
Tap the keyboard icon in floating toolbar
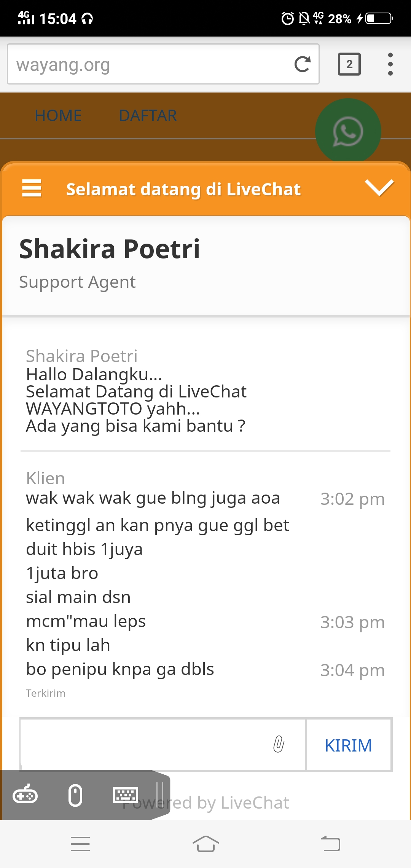125,795
